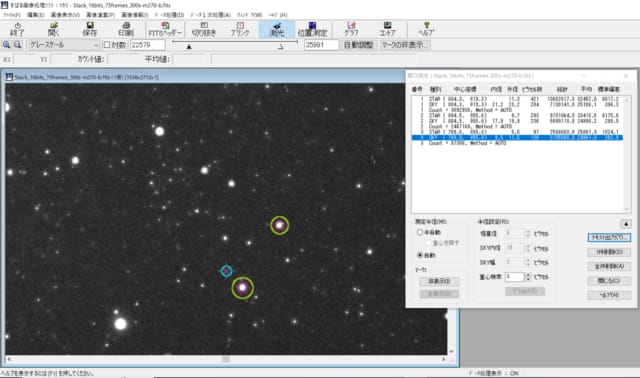Viewport: 640px width, 378px height.
Task: Select the 切り抜き crop tool
Action: [204, 29]
